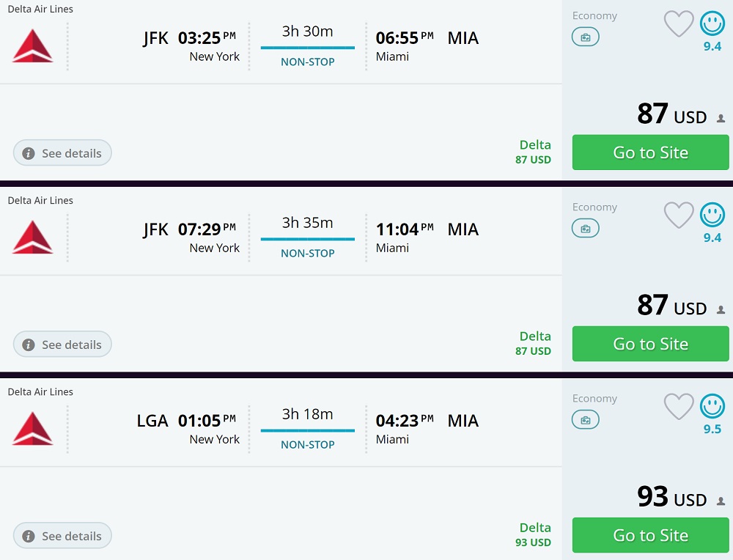Image resolution: width=733 pixels, height=560 pixels.
Task: Expand See details for the LGA flight
Action: pos(62,536)
